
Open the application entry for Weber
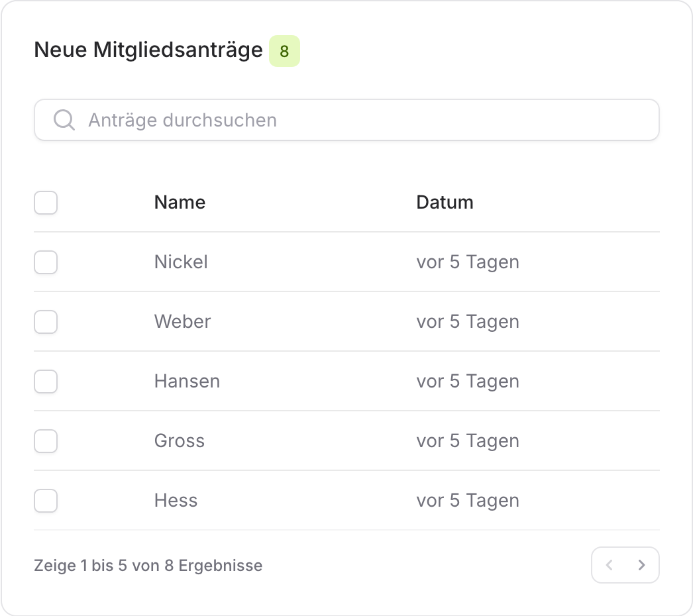click(182, 322)
